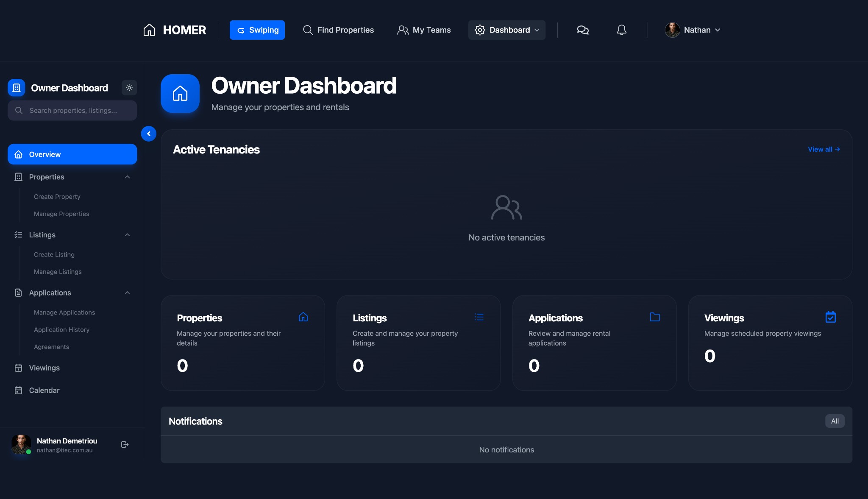868x499 pixels.
Task: Collapse the Listings section chevron
Action: [x=127, y=234]
